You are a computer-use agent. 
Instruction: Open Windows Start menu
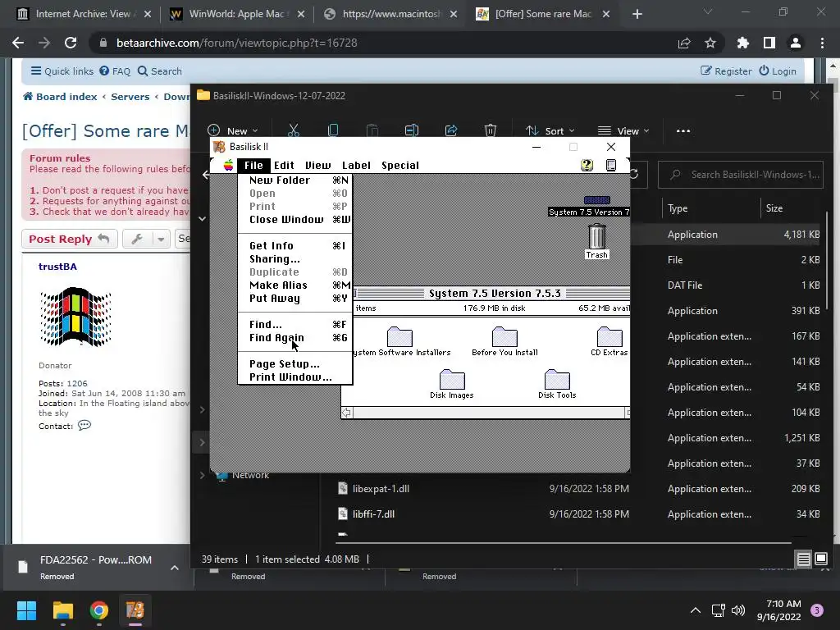coord(26,610)
